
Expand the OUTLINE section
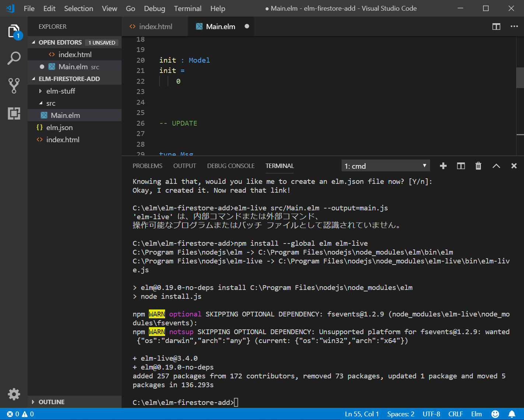(51, 402)
